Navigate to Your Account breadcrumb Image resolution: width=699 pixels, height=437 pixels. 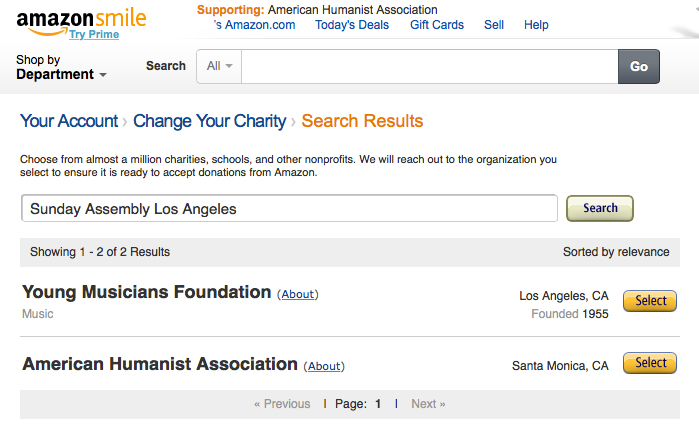[69, 121]
